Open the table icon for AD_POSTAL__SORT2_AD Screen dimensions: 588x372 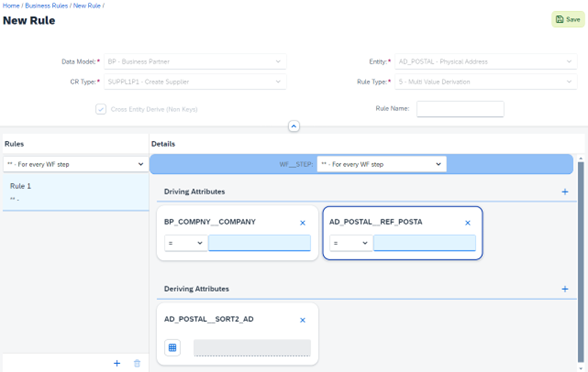(172, 348)
